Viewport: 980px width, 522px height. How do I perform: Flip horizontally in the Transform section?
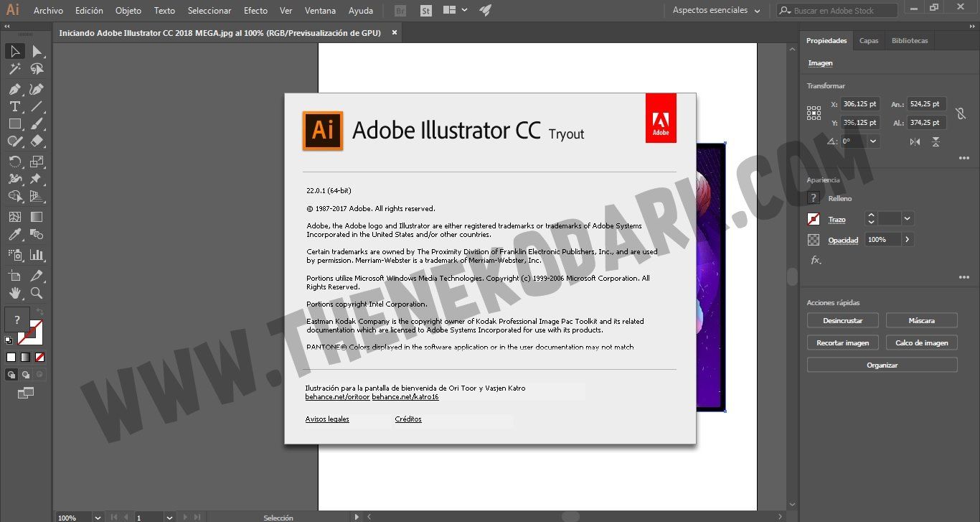point(915,141)
